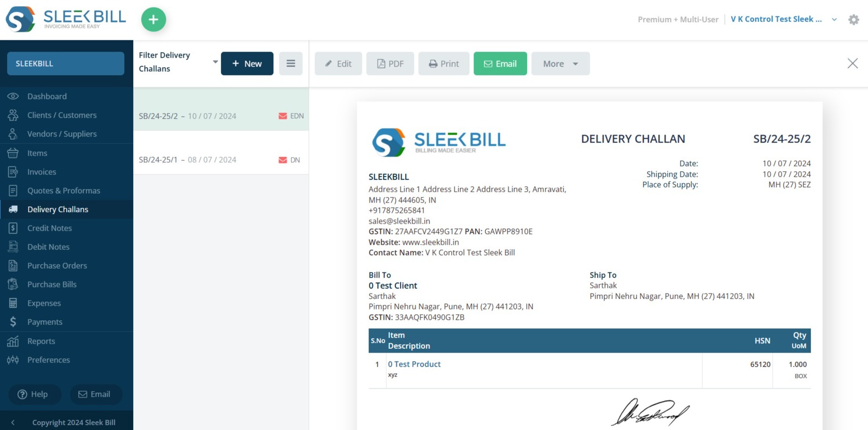Open the hamburger list options menu
This screenshot has height=430, width=868.
tap(291, 63)
